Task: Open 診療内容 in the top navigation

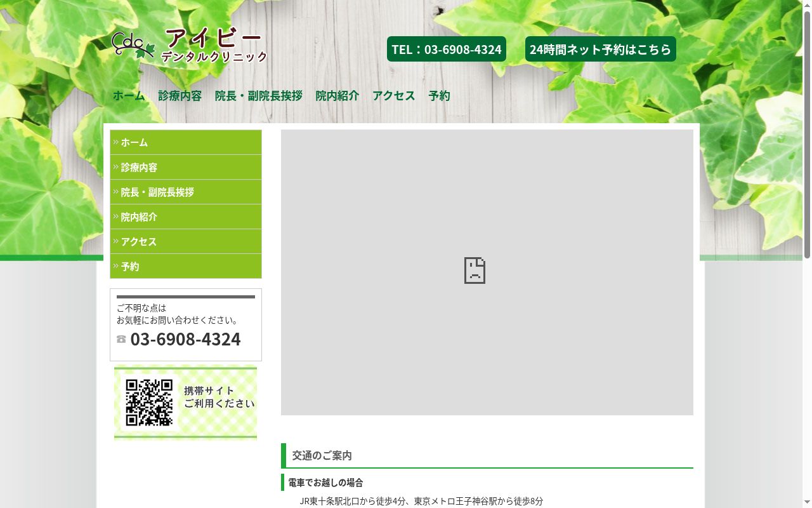Action: click(180, 95)
